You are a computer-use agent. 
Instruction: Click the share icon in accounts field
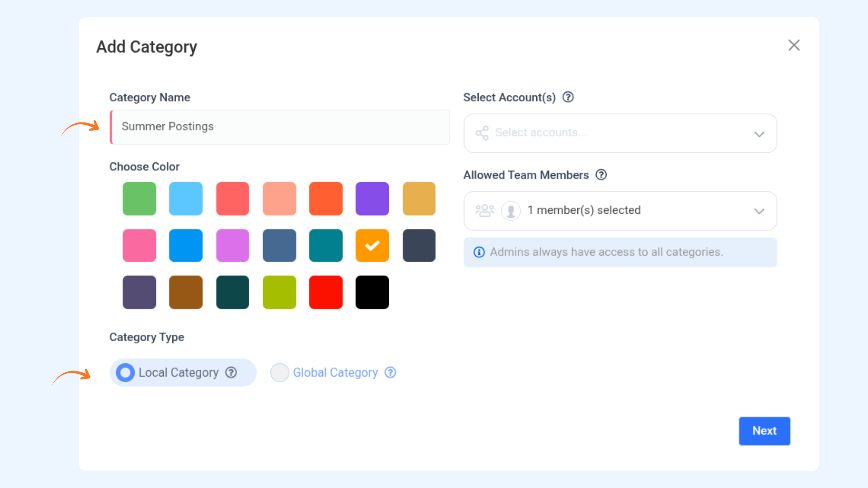482,133
